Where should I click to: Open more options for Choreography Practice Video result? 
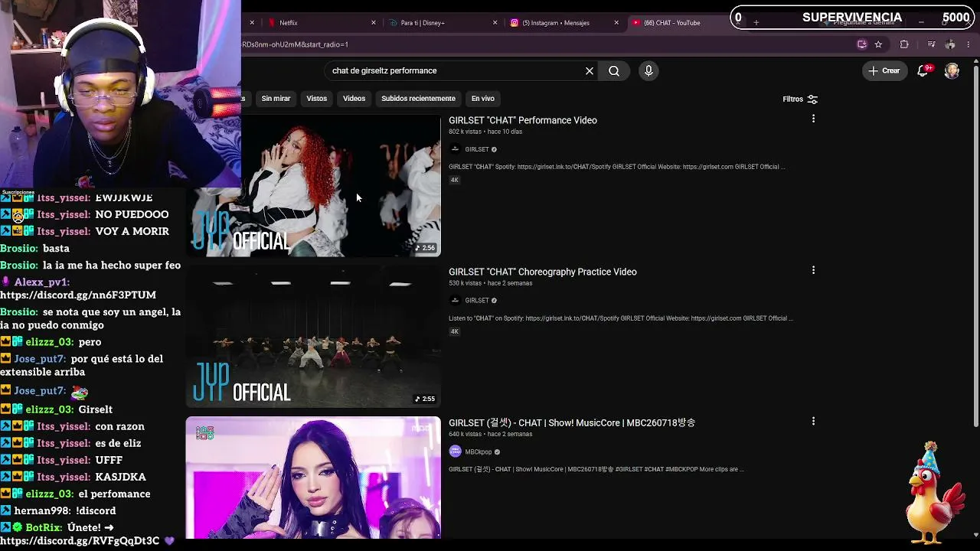point(813,270)
